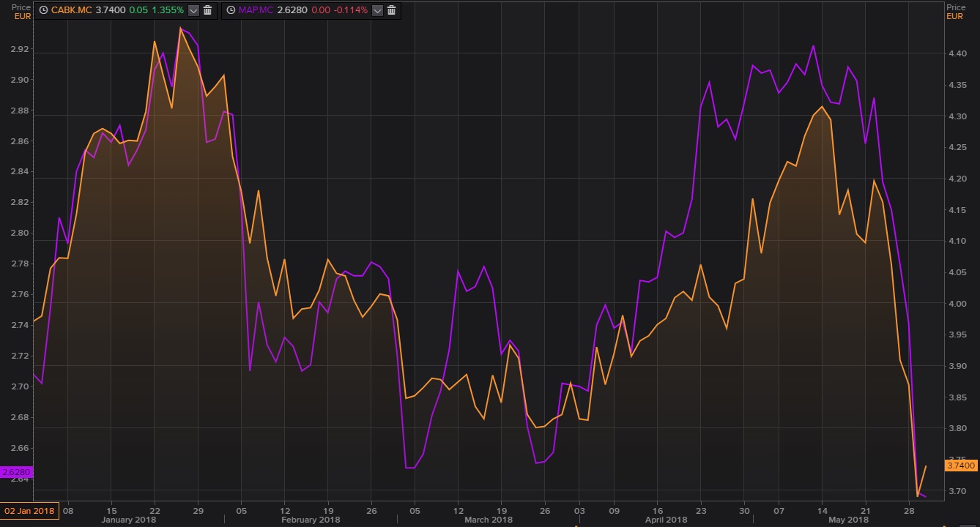The width and height of the screenshot is (980, 527).
Task: Click the purple 2.6280 price tag on left axis
Action: [15, 472]
